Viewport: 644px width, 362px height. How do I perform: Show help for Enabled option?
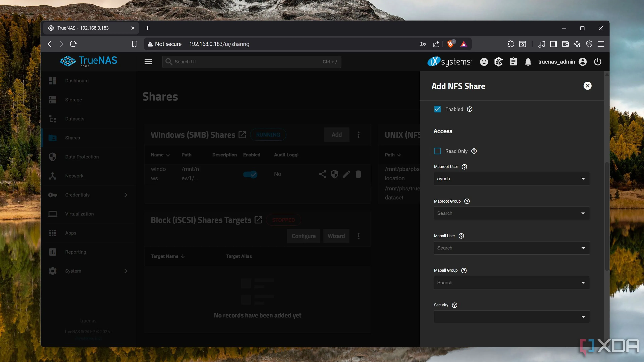(470, 109)
